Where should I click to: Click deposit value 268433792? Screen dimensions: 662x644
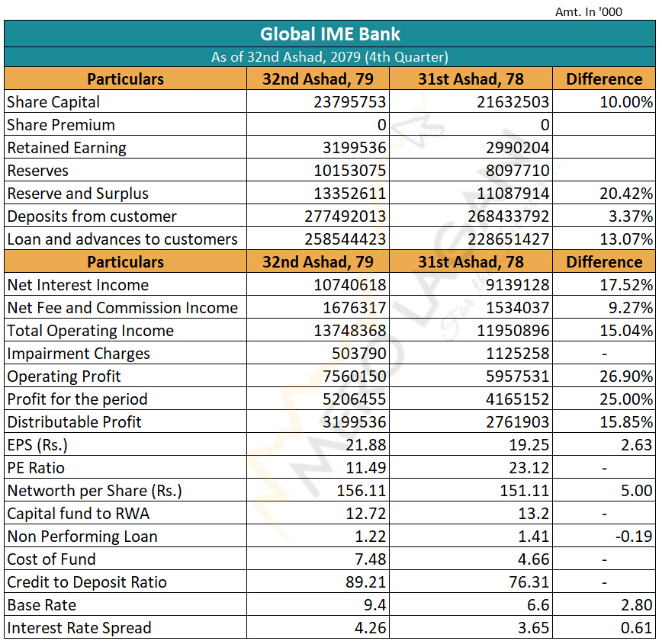point(508,216)
